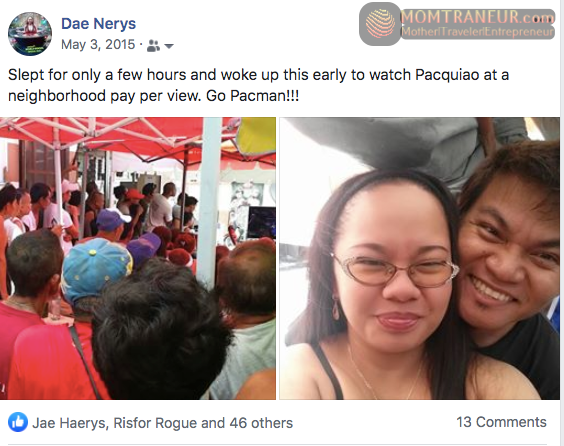The image size is (564, 446).
Task: Open the Jae Haerys likers name
Action: [x=69, y=423]
